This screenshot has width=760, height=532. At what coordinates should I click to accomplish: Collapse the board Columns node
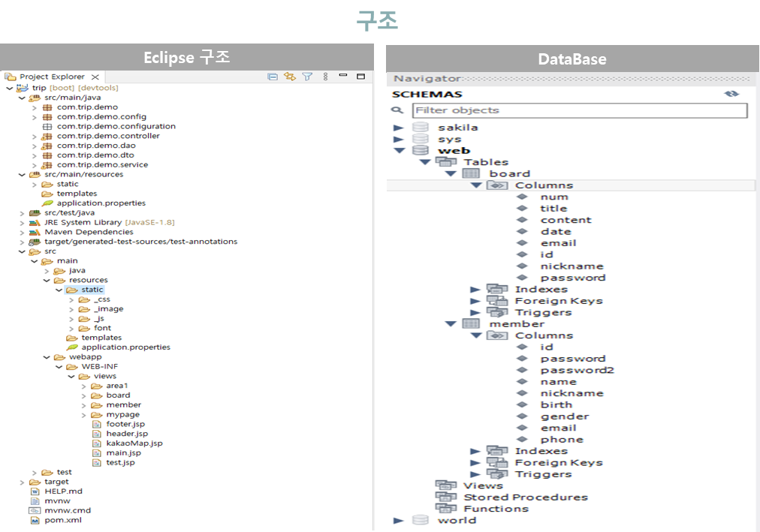pyautogui.click(x=476, y=185)
